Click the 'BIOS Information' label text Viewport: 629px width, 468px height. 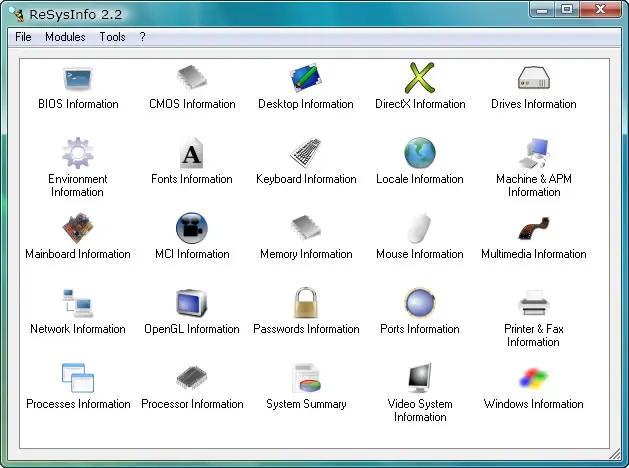pos(78,104)
